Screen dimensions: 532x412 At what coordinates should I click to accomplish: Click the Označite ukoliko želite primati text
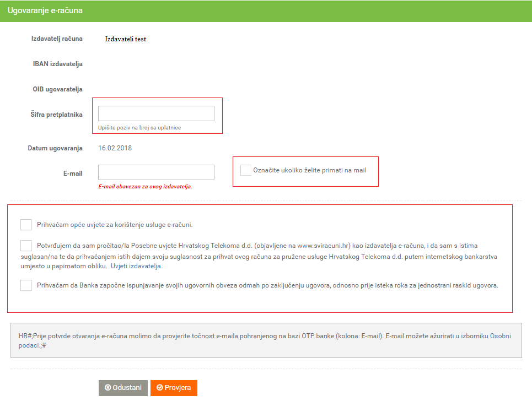310,170
